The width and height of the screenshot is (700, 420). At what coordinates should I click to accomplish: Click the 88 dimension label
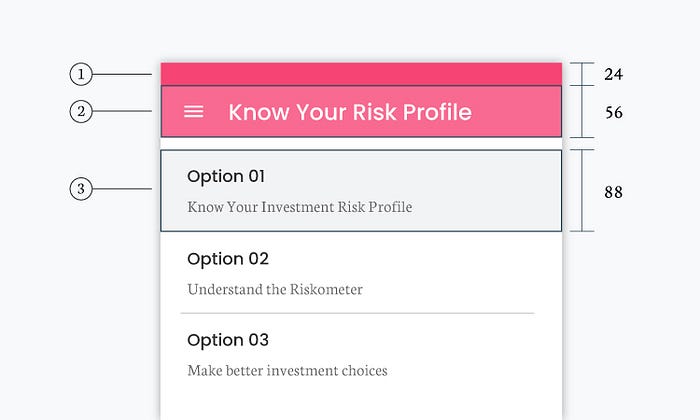pos(613,191)
